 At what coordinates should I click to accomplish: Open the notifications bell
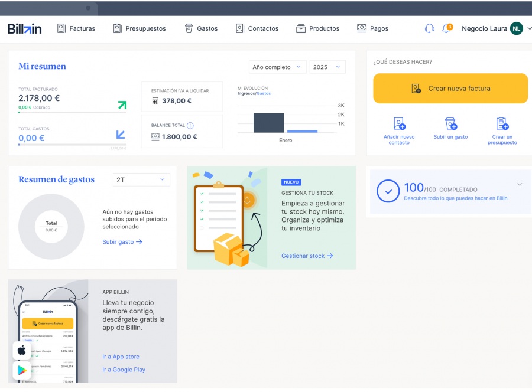[446, 28]
